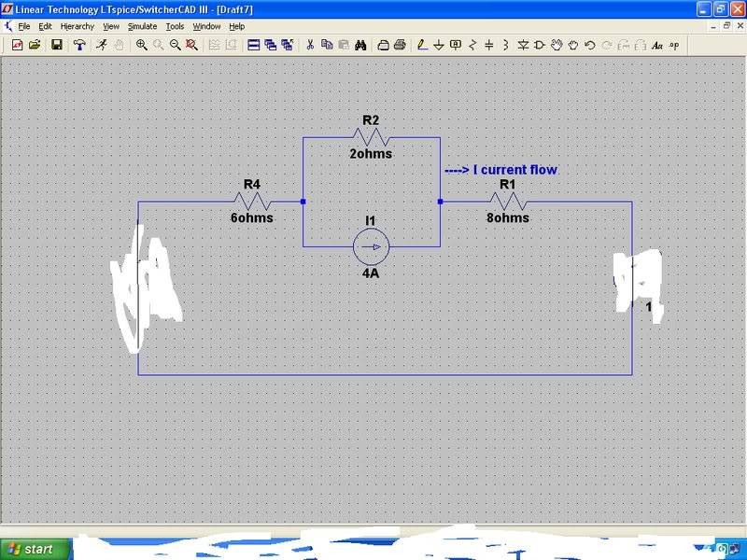Select the Draw Wire pencil tool
The height and width of the screenshot is (560, 747).
pyautogui.click(x=422, y=45)
